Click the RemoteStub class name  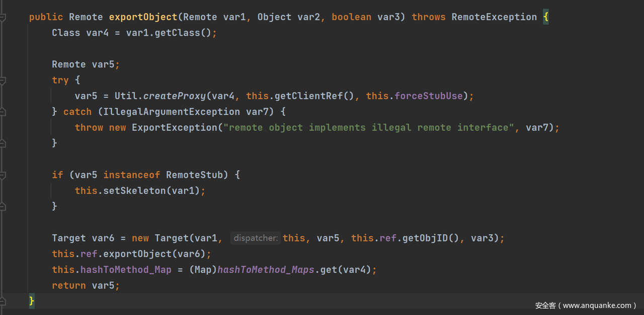[x=194, y=175]
